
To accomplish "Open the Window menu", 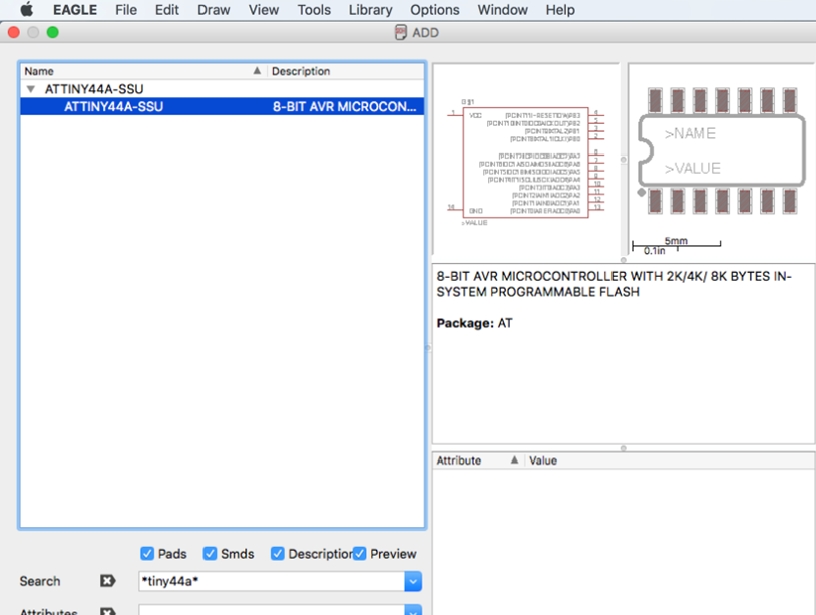I will (502, 10).
